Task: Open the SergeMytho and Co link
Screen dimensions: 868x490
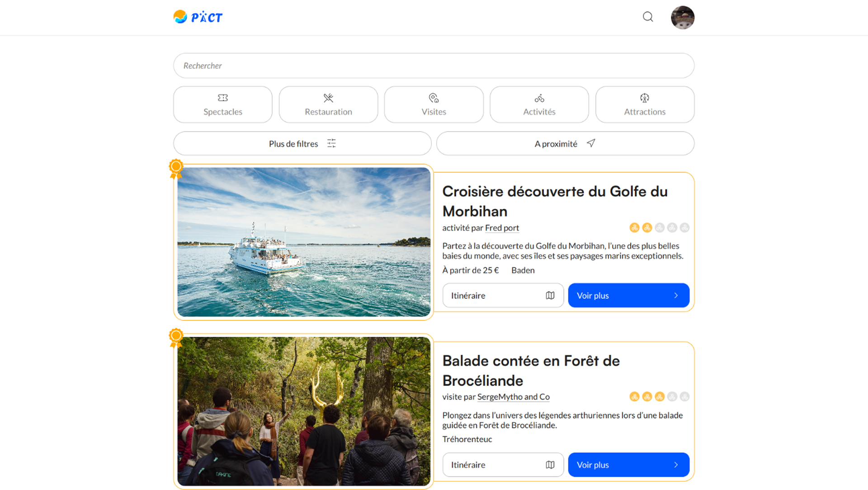Action: click(513, 397)
